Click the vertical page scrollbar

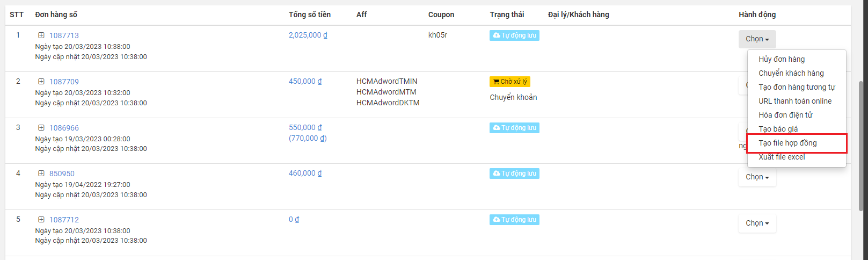pyautogui.click(x=862, y=145)
